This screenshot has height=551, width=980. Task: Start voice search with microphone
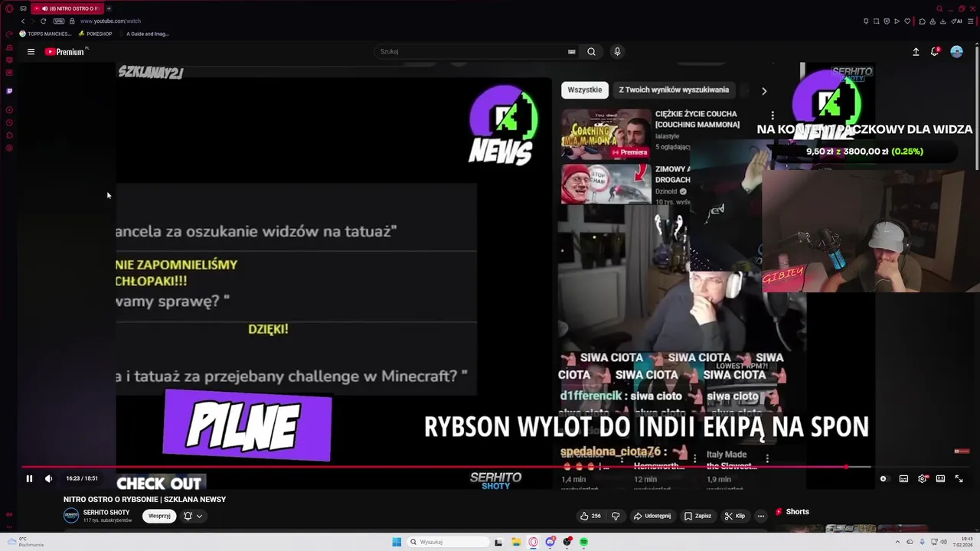tap(617, 51)
